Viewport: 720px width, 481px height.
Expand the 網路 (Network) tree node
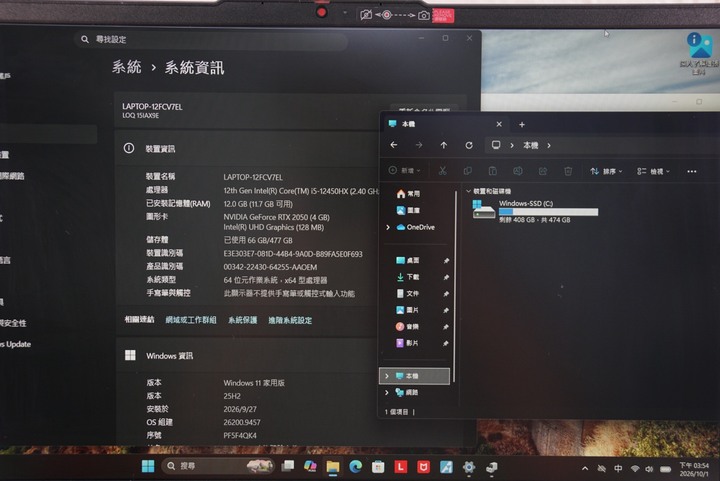click(387, 392)
